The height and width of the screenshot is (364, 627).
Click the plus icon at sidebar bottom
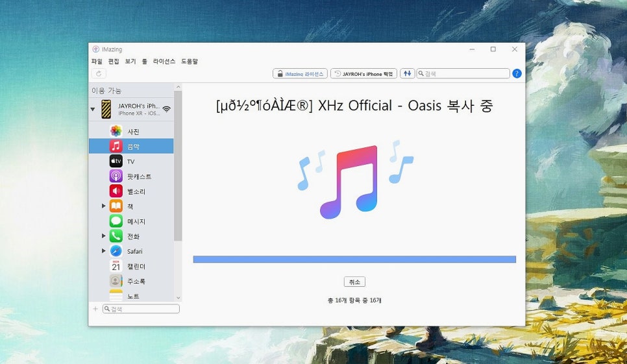[x=95, y=309]
